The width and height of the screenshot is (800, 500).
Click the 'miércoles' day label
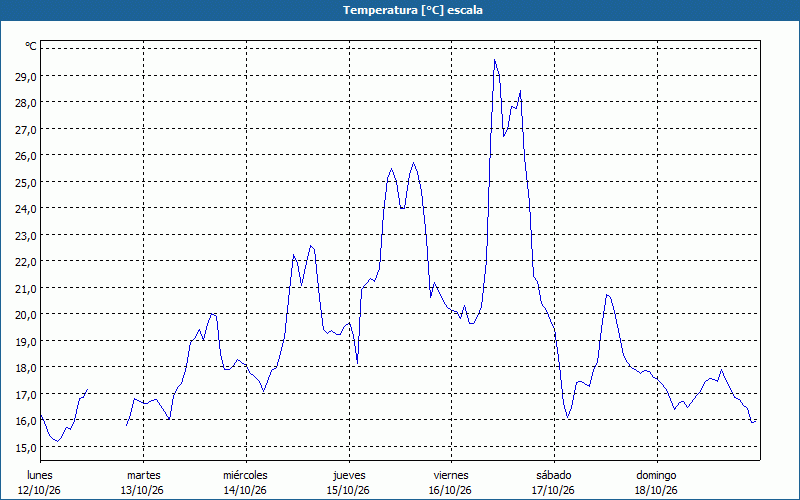coord(245,475)
